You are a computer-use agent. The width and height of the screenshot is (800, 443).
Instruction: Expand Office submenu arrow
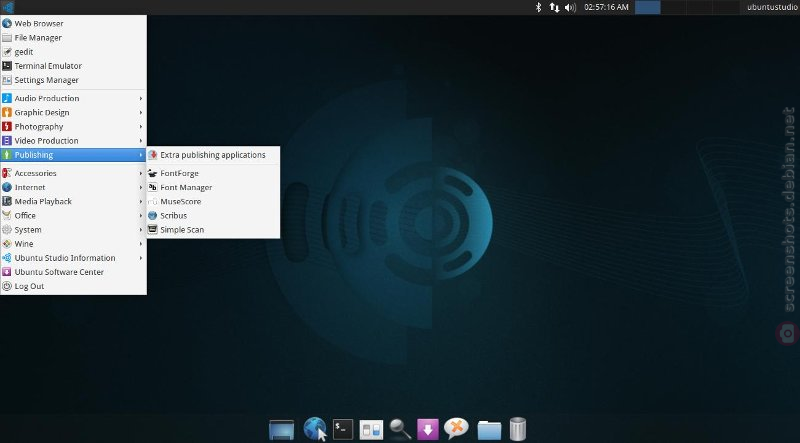tap(141, 215)
